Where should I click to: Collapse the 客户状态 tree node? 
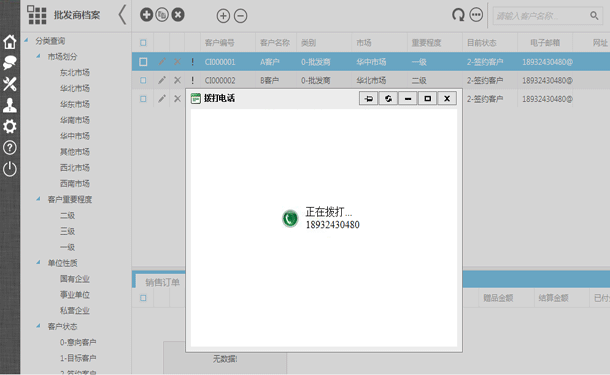(38, 326)
